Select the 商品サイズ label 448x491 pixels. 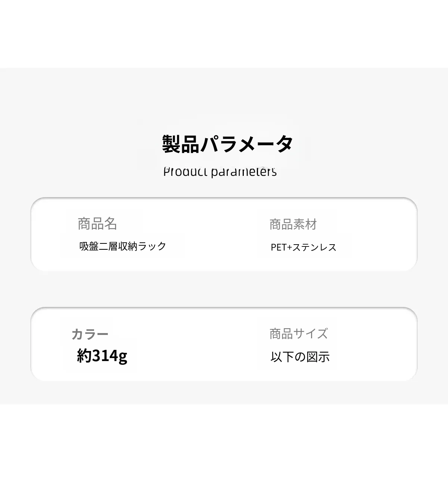[x=299, y=334]
